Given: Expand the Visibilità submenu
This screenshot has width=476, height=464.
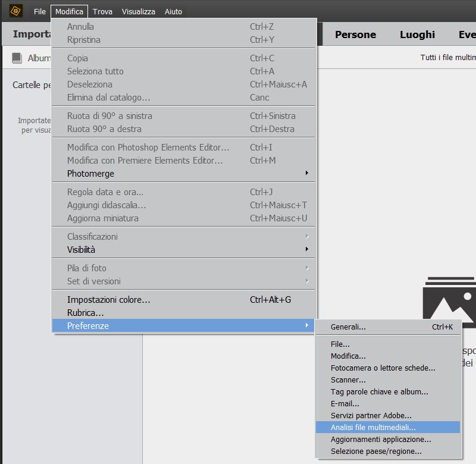Looking at the screenshot, I should click(x=184, y=250).
